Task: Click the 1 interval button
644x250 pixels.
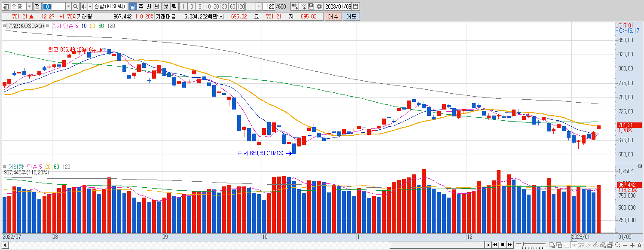Action: pyautogui.click(x=183, y=6)
